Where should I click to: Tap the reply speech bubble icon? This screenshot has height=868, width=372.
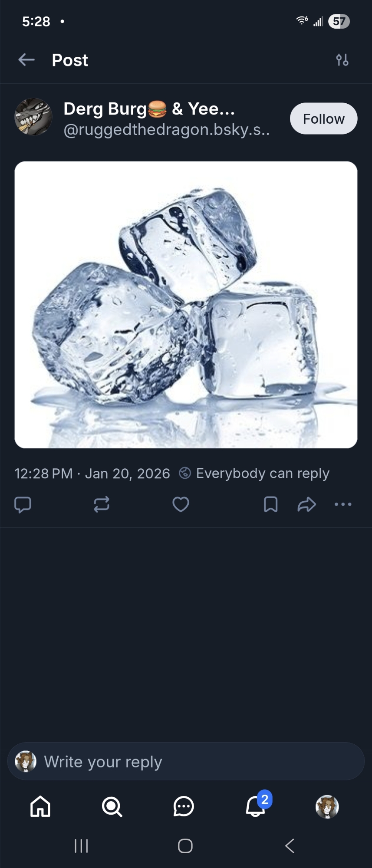(23, 504)
